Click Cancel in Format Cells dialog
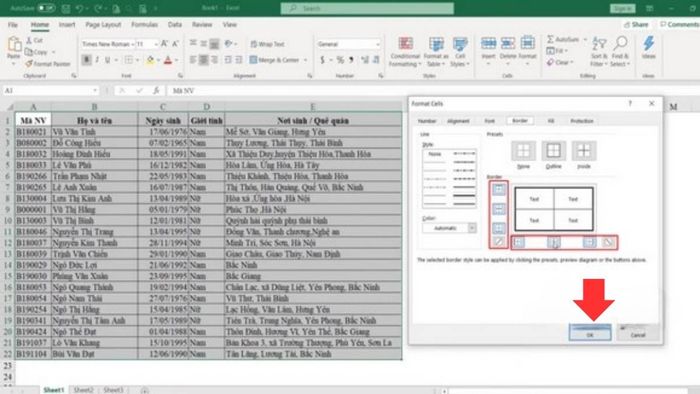 (638, 333)
